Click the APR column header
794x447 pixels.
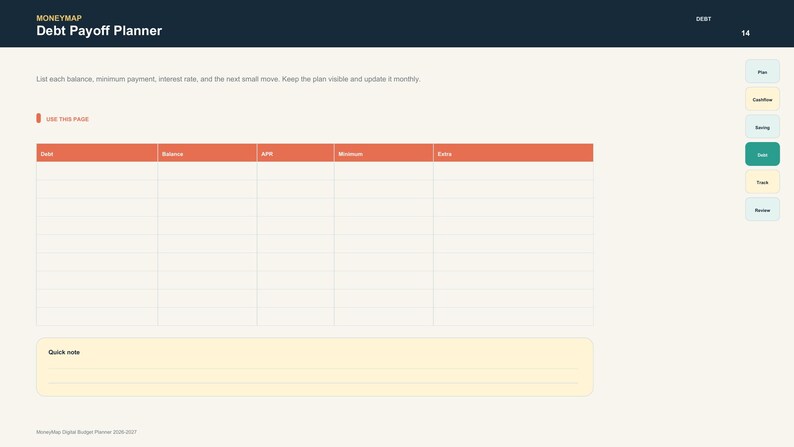(x=295, y=153)
